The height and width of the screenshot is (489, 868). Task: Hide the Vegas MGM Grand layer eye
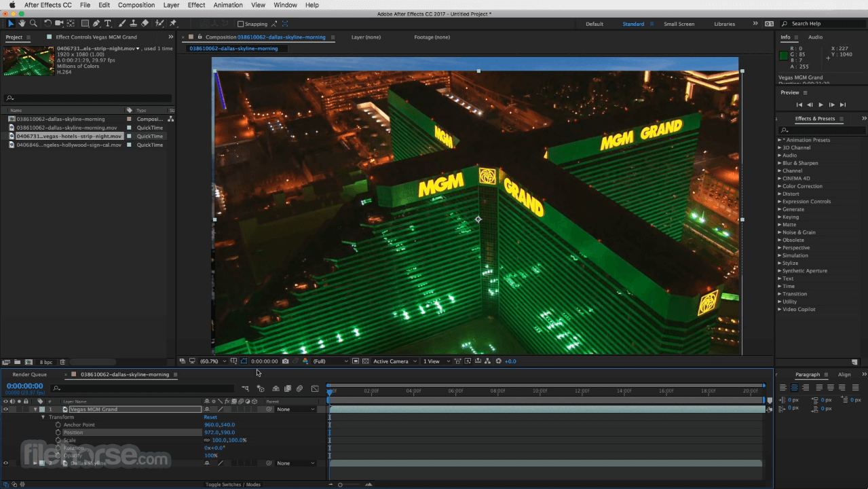pyautogui.click(x=5, y=410)
